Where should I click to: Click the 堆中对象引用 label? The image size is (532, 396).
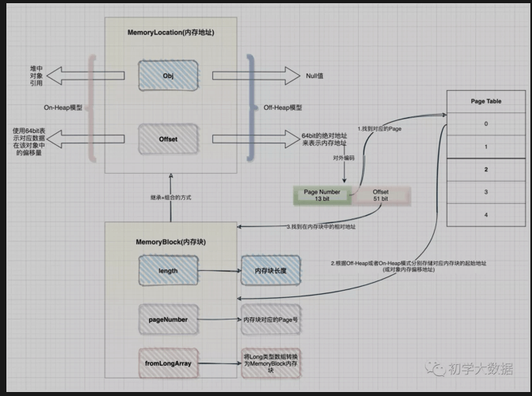tap(37, 76)
